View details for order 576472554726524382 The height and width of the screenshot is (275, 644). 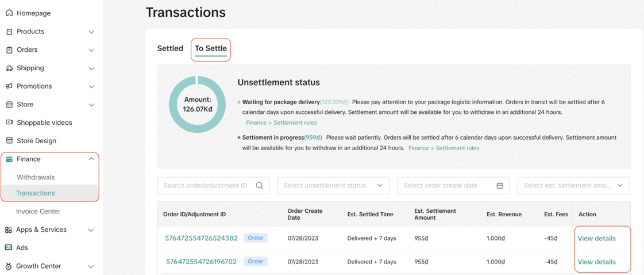click(596, 238)
